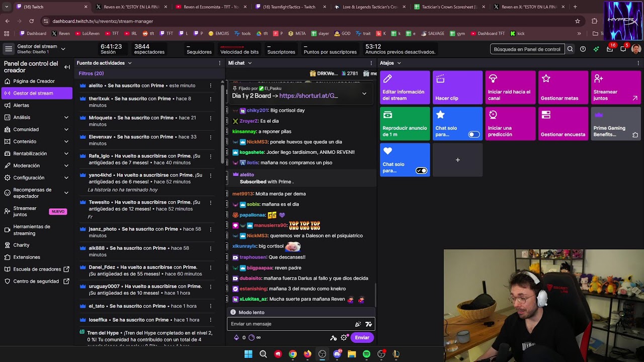
Task: Open the green sparkle icon in top bar
Action: (x=596, y=49)
